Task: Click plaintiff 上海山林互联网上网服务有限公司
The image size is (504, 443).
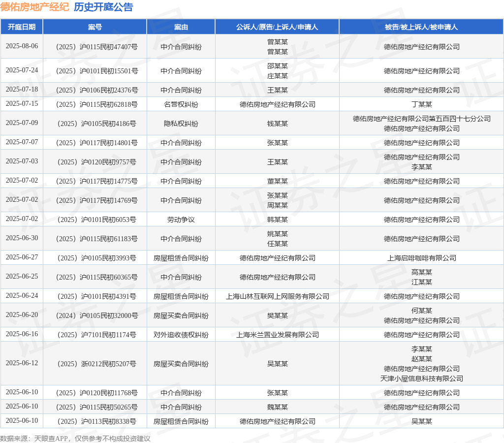Action: click(278, 296)
